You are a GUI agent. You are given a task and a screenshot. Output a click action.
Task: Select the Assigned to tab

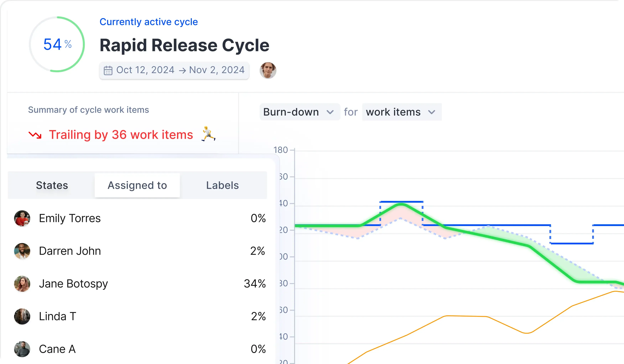coord(137,185)
